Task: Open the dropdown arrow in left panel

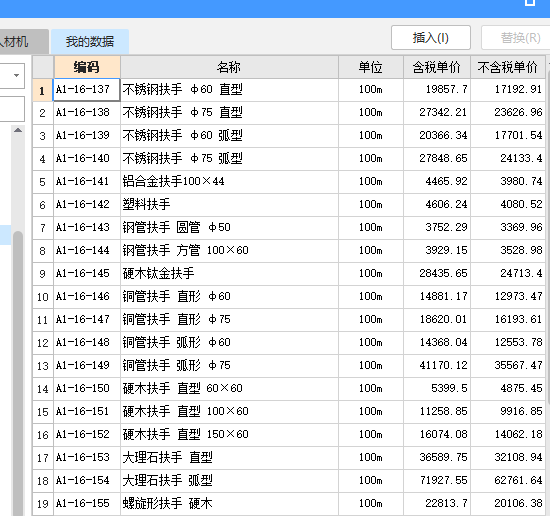Action: coord(16,75)
